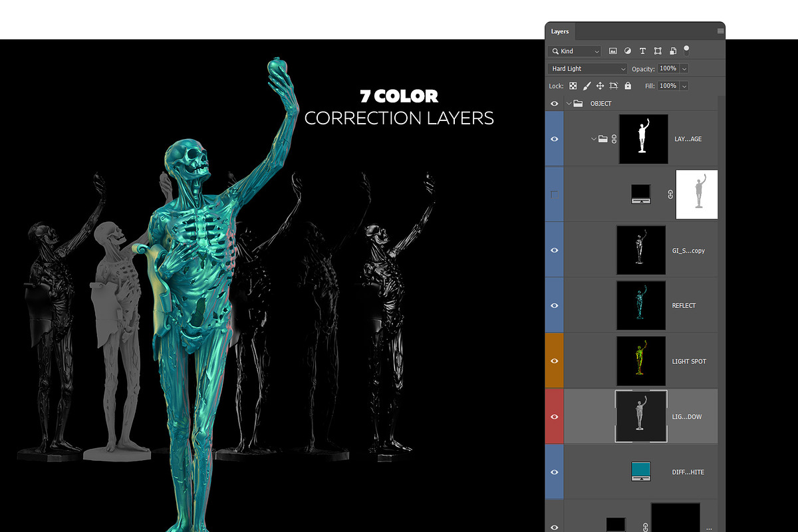798x532 pixels.
Task: Click the lock position icon
Action: [x=600, y=86]
